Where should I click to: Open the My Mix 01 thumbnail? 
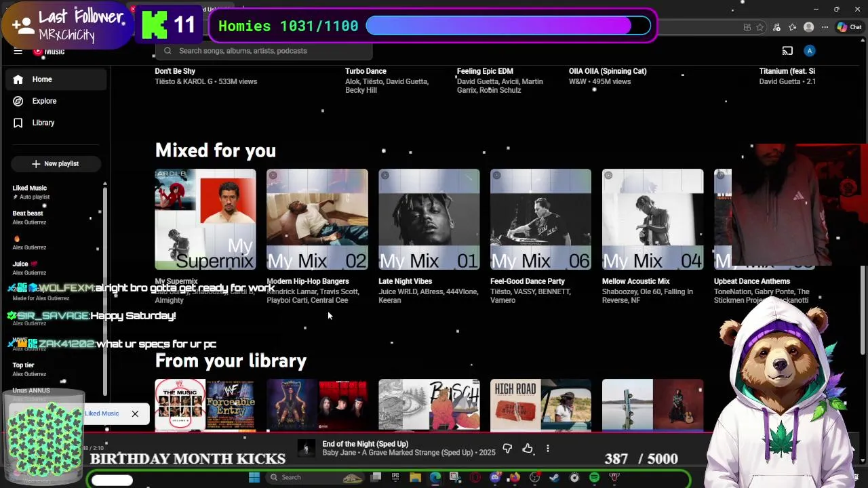click(x=429, y=220)
